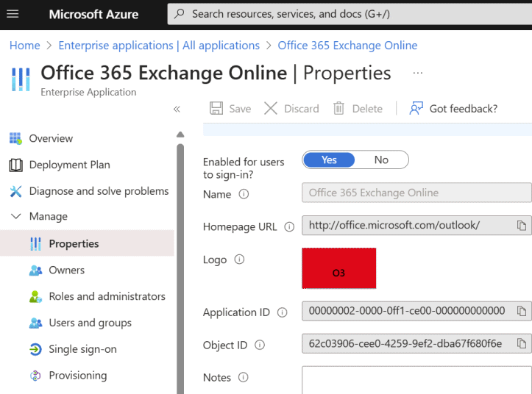
Task: Open the hamburger portal menu
Action: [x=13, y=14]
